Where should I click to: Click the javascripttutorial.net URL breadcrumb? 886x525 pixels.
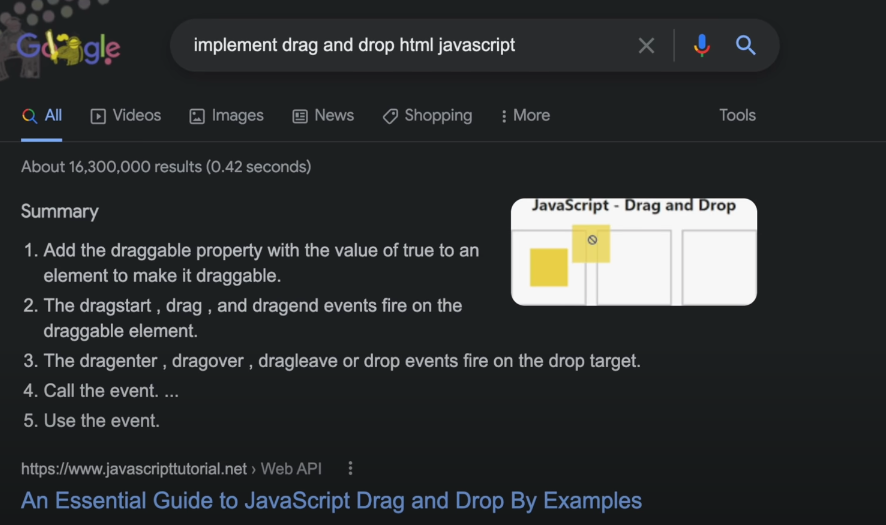(x=171, y=469)
